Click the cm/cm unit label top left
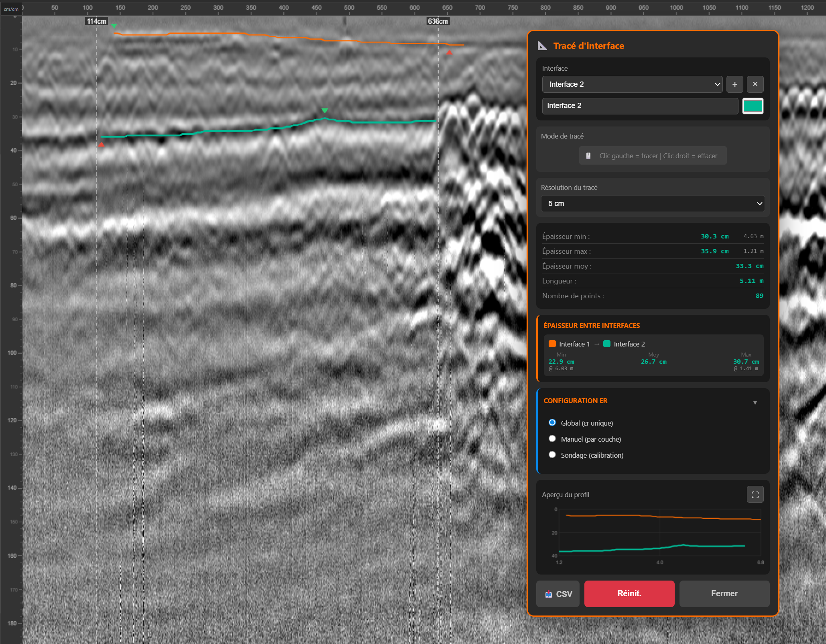This screenshot has width=826, height=644. 11,8
